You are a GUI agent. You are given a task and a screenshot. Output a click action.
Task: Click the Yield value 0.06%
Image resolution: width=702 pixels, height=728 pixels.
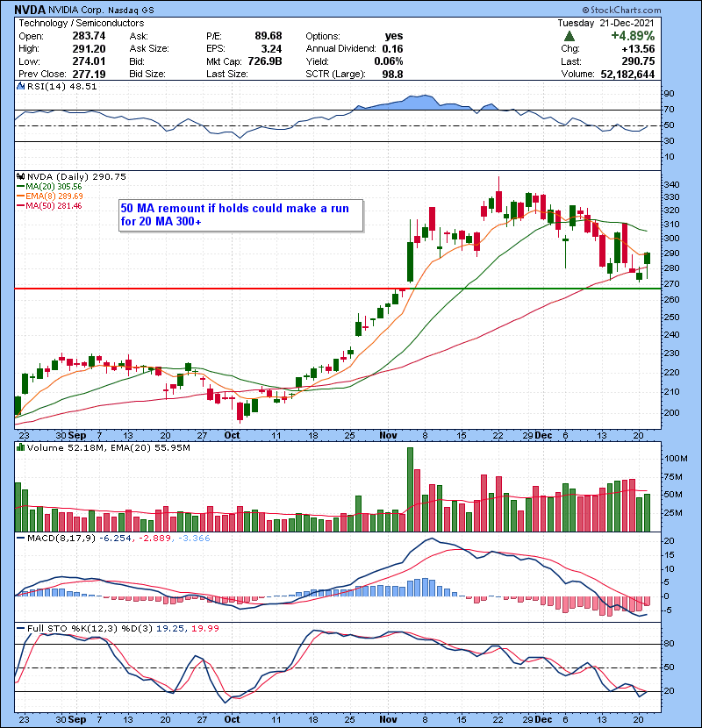[389, 61]
